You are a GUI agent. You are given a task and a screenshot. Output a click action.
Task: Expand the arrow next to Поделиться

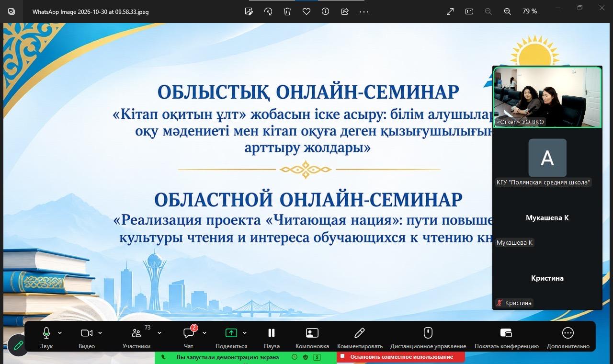(x=245, y=333)
